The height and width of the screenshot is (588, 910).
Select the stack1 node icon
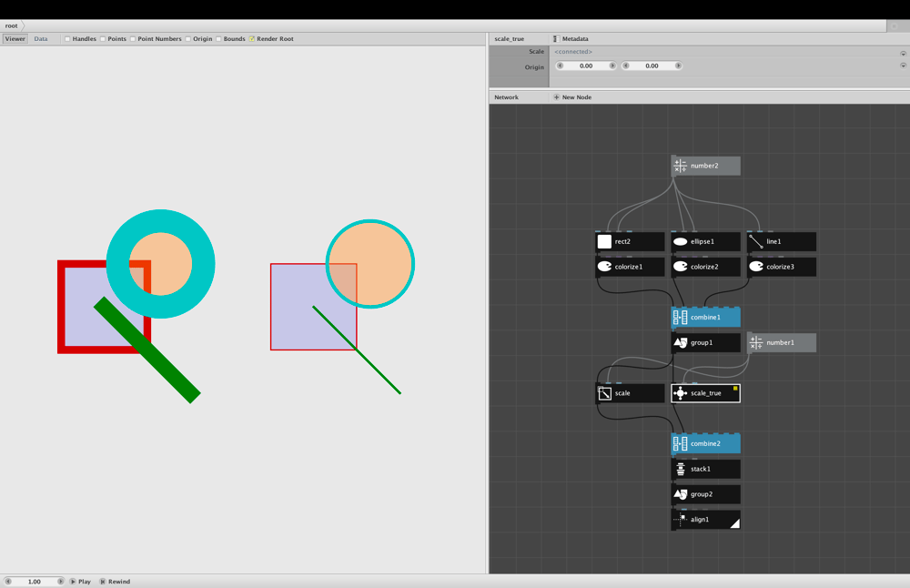tap(680, 469)
